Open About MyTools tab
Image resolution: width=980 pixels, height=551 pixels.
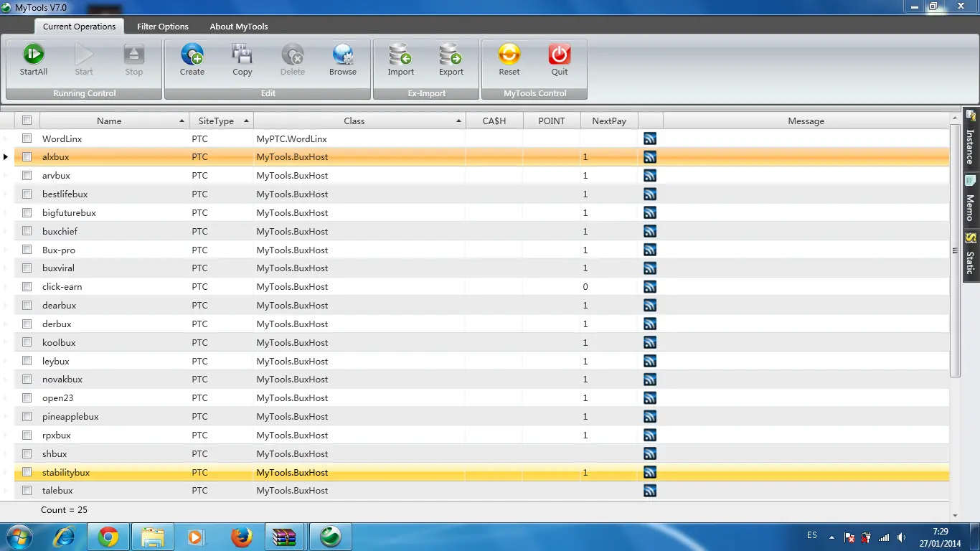pyautogui.click(x=239, y=27)
